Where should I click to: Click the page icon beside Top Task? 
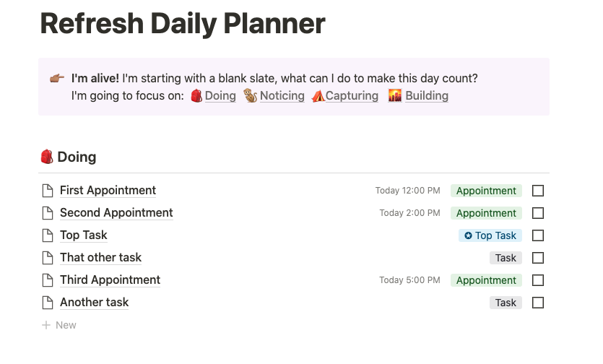[x=48, y=235]
